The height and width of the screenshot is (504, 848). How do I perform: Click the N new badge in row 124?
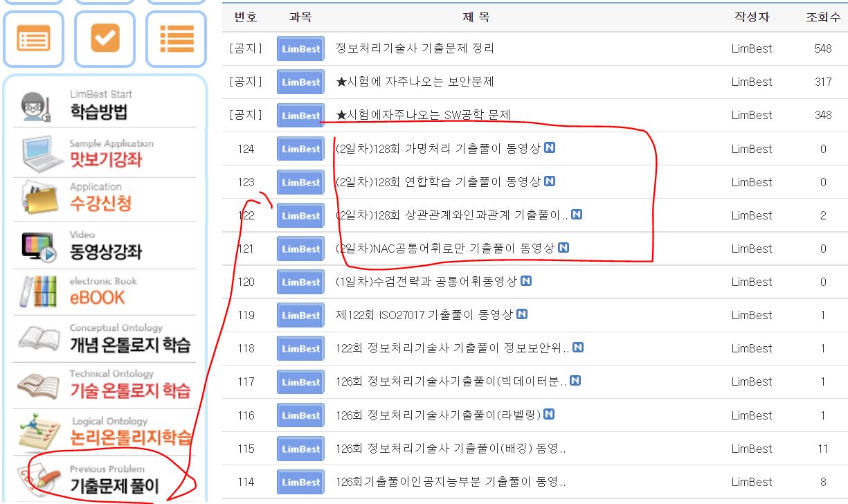(x=549, y=147)
